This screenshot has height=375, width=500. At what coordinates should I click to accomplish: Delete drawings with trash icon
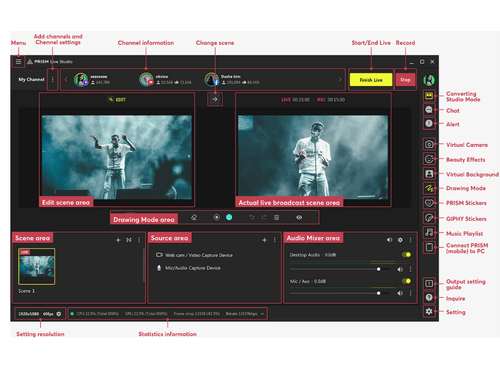276,217
